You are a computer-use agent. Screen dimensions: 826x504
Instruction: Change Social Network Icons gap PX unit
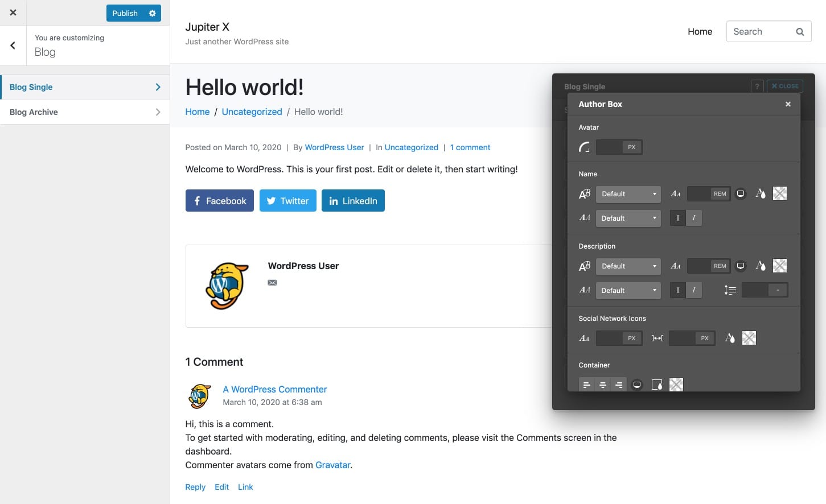pyautogui.click(x=705, y=338)
